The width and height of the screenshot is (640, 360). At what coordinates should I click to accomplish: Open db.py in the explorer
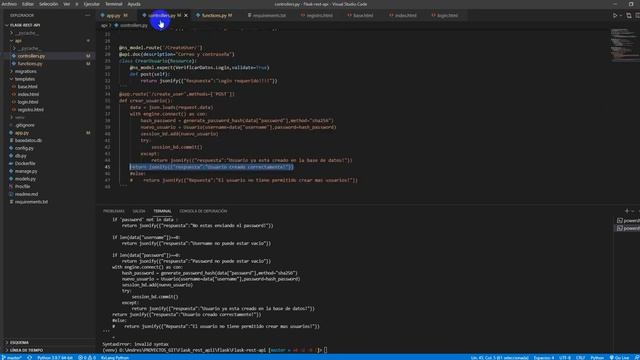(x=21, y=156)
